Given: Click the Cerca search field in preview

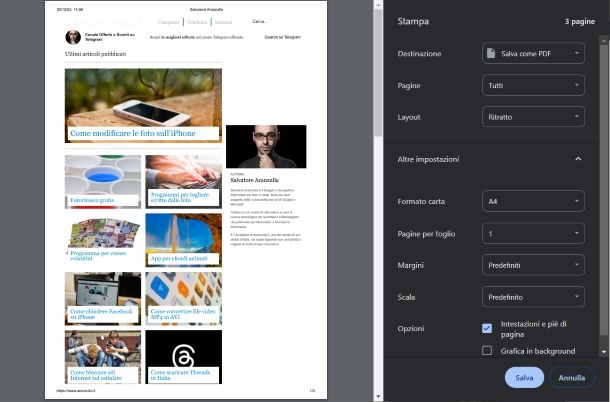Looking at the screenshot, I should pos(260,21).
